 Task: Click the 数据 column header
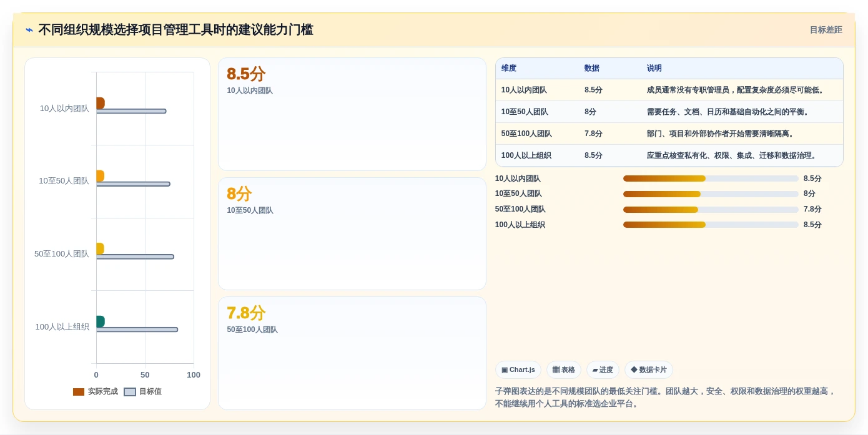pyautogui.click(x=592, y=69)
